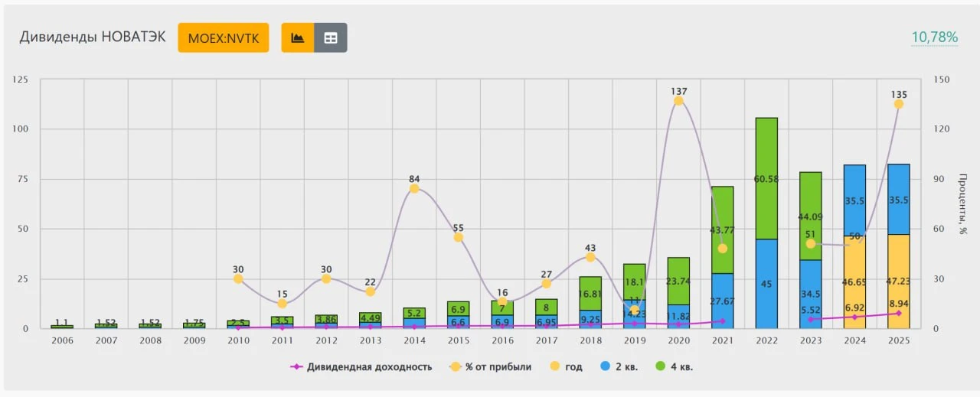Select the 22 payout point for 2013
Image resolution: width=980 pixels, height=397 pixels.
370,291
